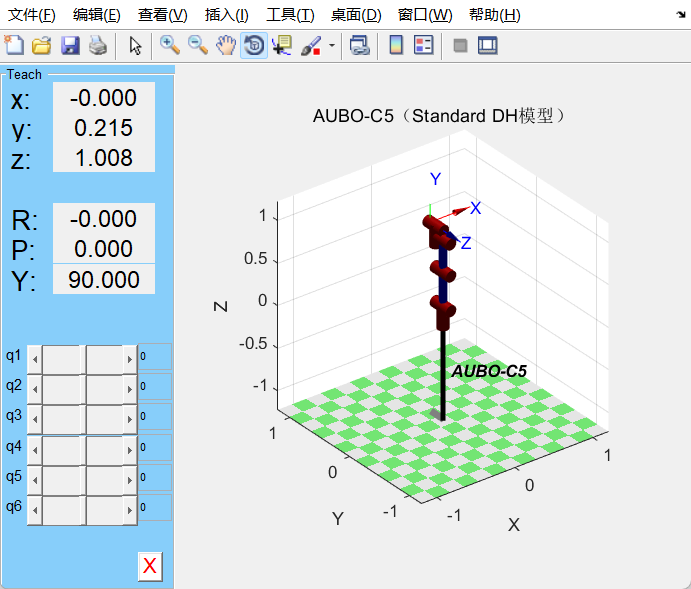Click the q4 angle value field

point(155,447)
